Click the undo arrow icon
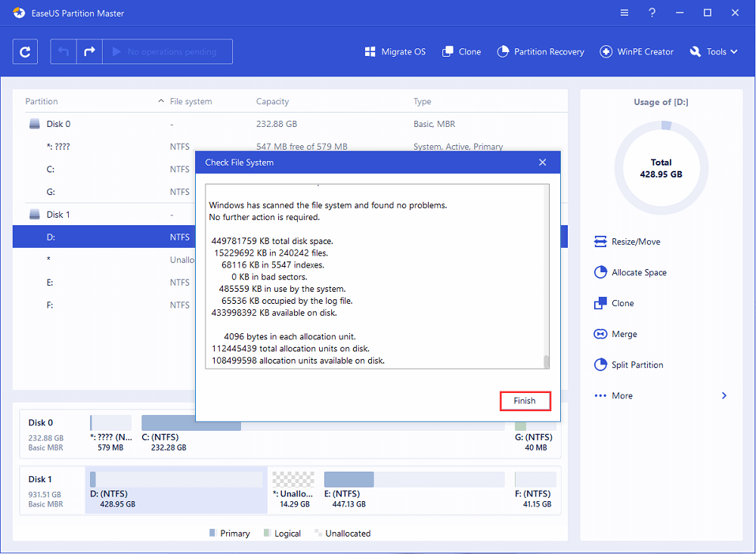Screen dimensions: 756x554 (64, 52)
